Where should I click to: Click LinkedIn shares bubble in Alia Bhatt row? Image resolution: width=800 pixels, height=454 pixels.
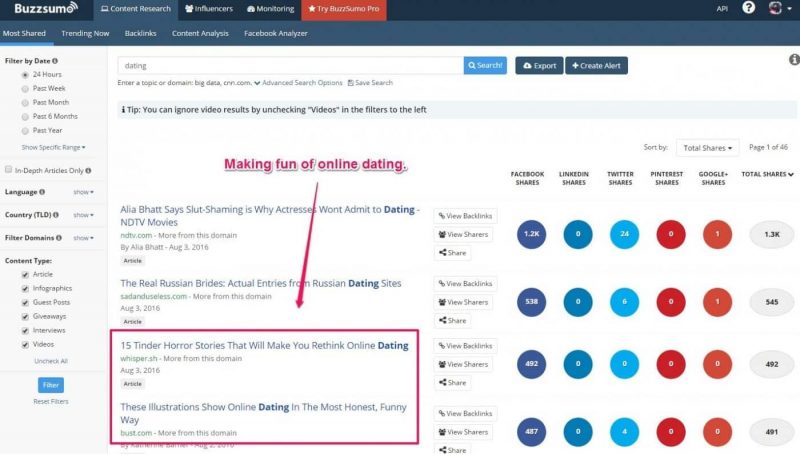coord(578,234)
